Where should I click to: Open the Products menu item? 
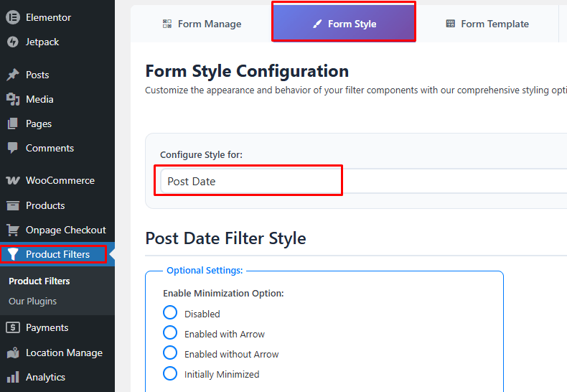coord(57,205)
